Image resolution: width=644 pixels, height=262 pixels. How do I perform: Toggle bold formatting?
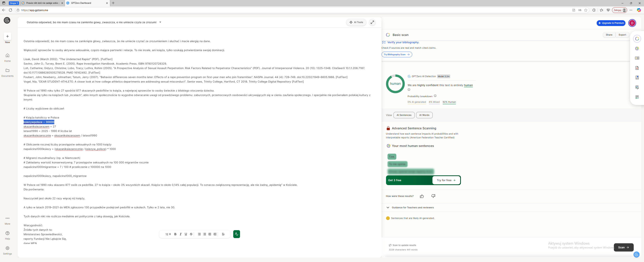(x=175, y=234)
